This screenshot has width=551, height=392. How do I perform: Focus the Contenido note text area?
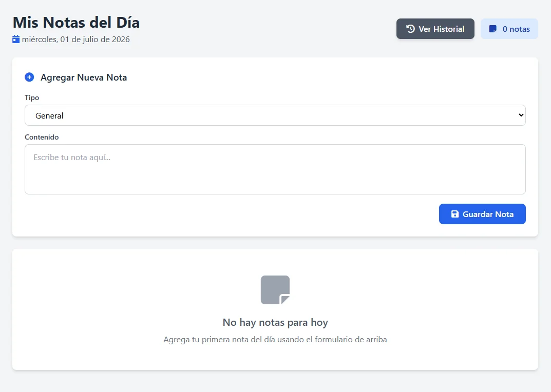275,169
